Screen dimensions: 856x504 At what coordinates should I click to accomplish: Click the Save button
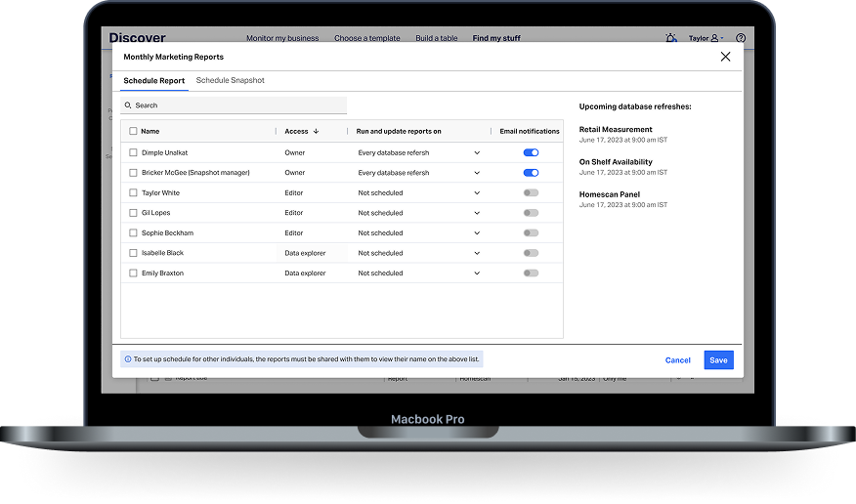[718, 360]
